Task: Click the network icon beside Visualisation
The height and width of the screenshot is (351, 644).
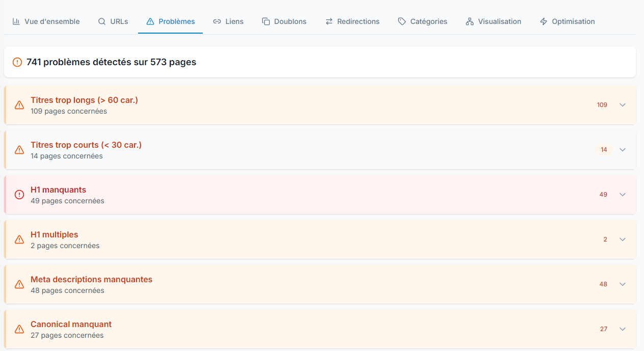Action: pos(470,21)
